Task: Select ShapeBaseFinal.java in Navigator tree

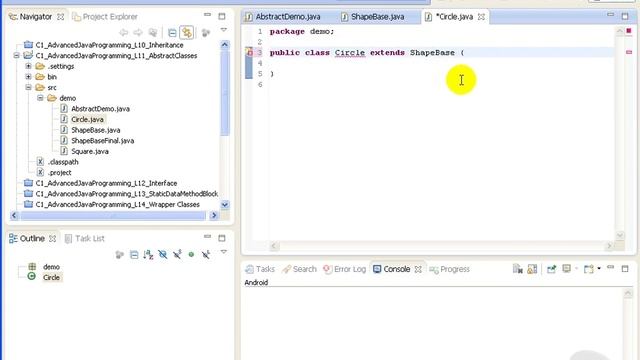Action: point(102,140)
